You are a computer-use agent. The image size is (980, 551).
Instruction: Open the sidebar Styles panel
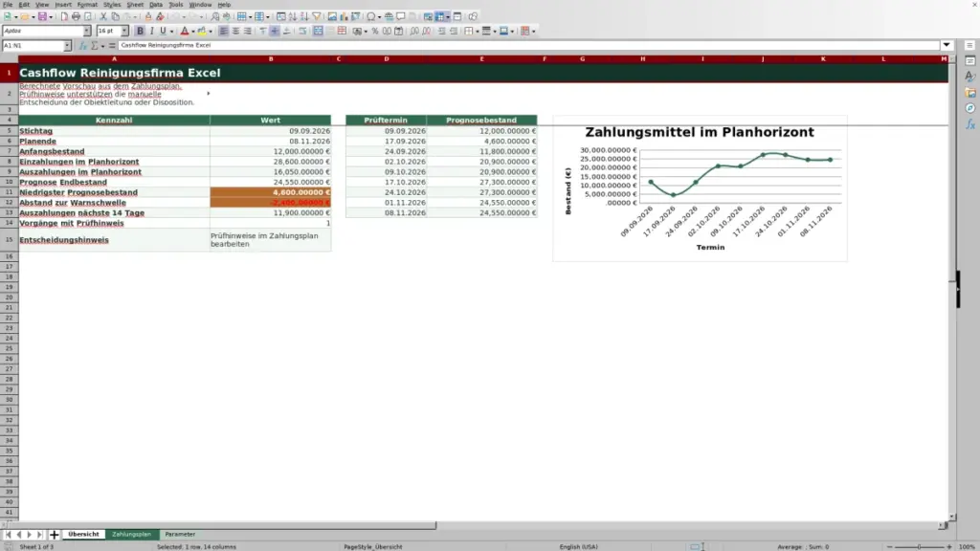(x=970, y=77)
